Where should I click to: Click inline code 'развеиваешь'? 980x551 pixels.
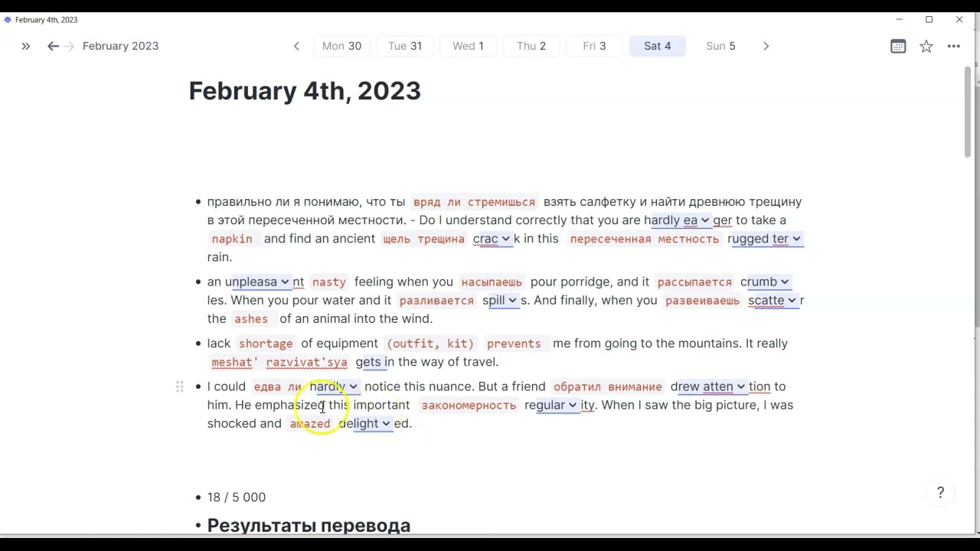[x=702, y=300]
